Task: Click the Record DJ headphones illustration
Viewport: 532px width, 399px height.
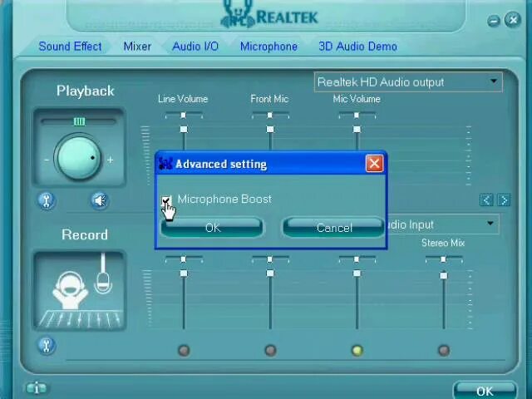Action: point(80,291)
